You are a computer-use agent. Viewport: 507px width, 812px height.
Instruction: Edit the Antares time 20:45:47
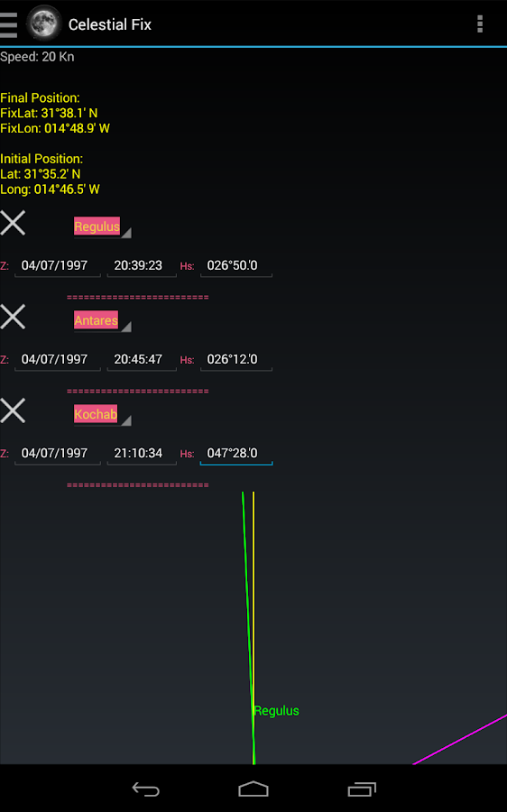(142, 359)
